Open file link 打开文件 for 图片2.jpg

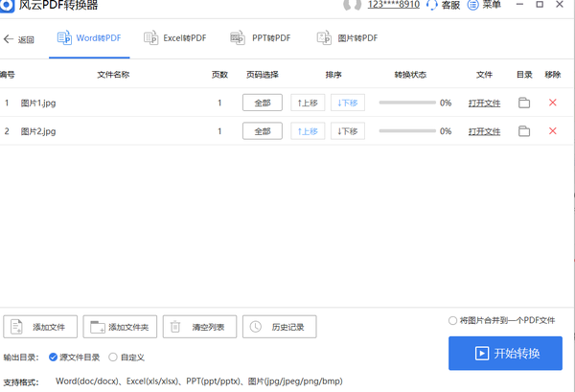[484, 131]
